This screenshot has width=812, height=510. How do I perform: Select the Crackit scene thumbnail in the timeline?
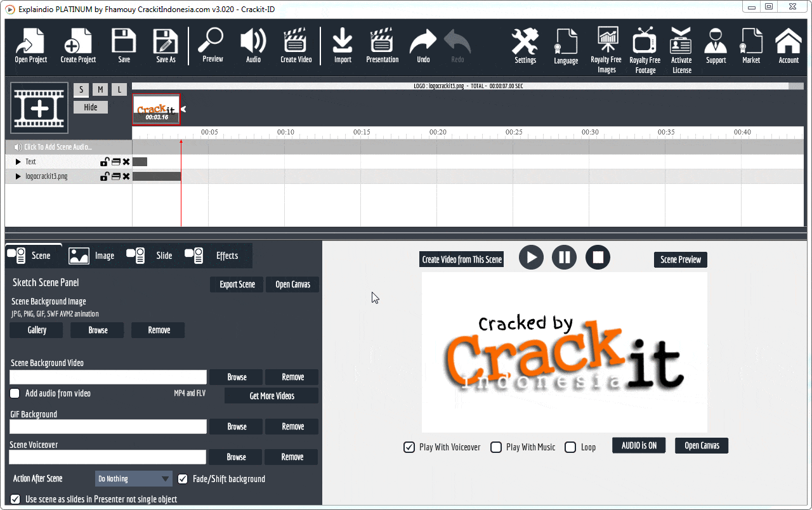156,109
